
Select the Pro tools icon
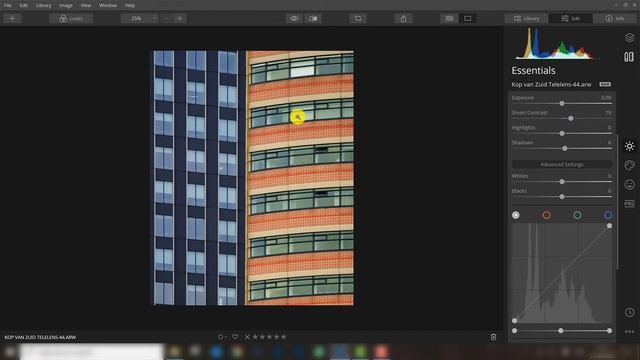[x=629, y=203]
